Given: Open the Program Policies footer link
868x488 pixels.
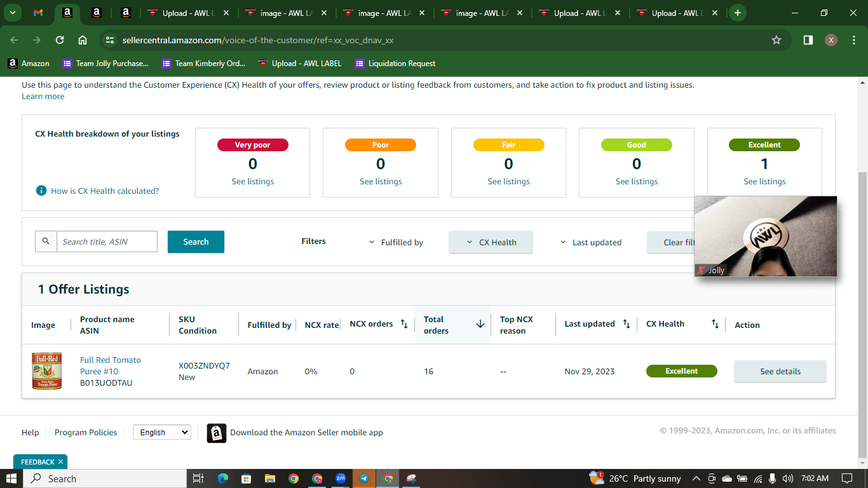Looking at the screenshot, I should pyautogui.click(x=86, y=432).
